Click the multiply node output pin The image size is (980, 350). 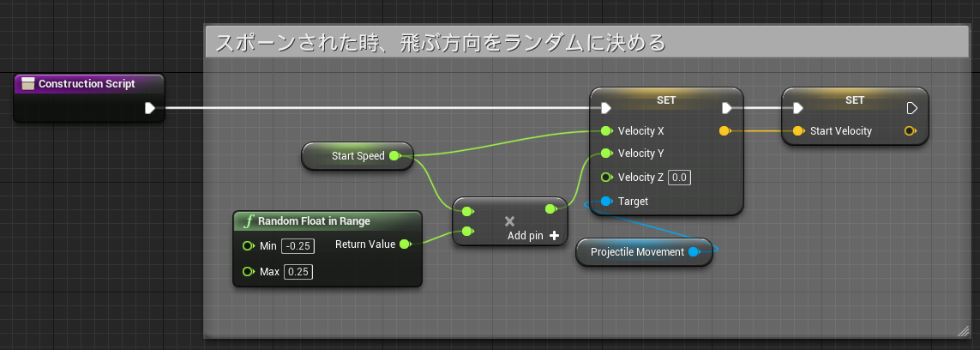550,209
